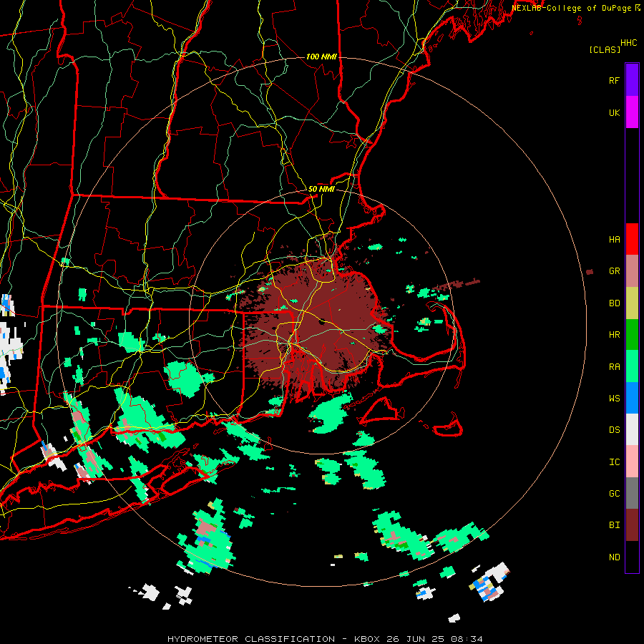The image size is (644, 644).
Task: Click the light green RA rain swatch
Action: [632, 366]
